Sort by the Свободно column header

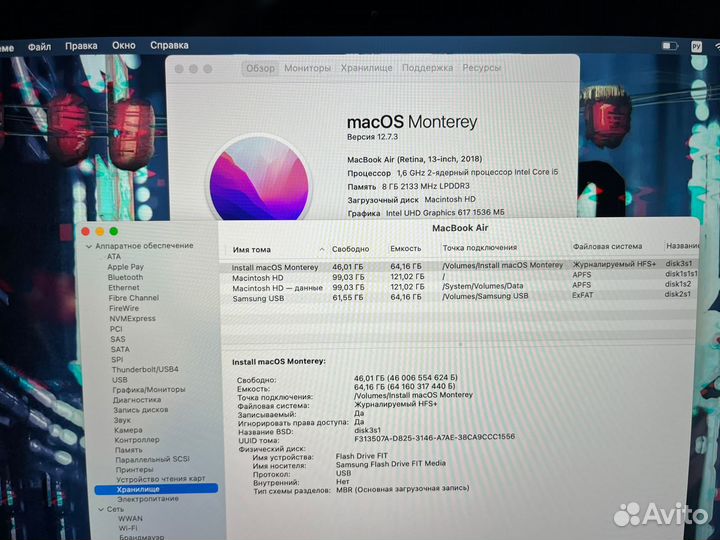click(x=350, y=249)
